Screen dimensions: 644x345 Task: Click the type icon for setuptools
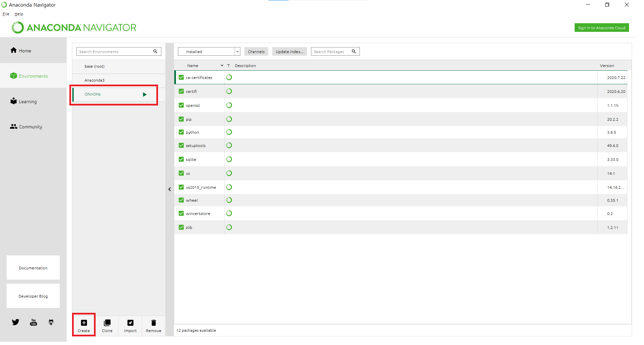[229, 145]
